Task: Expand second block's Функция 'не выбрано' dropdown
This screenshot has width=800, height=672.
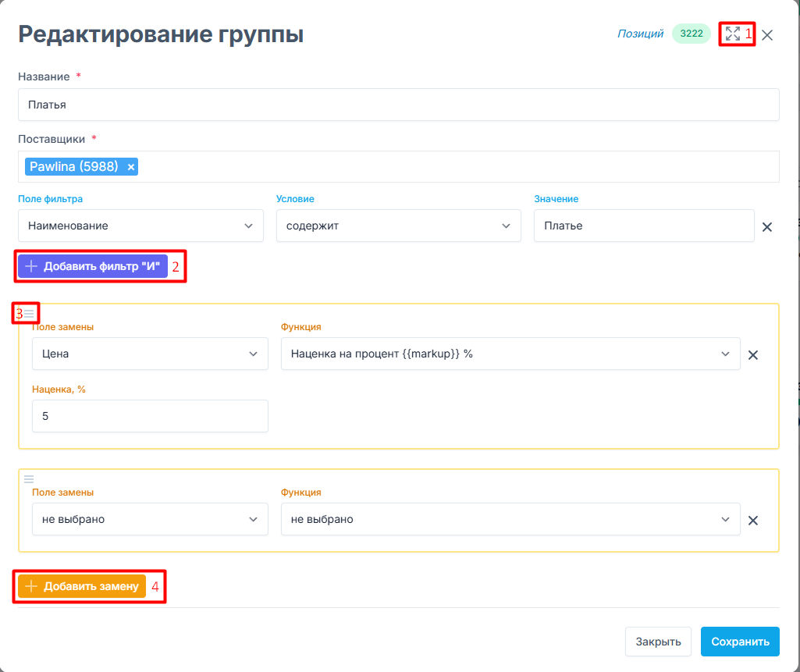Action: pos(510,519)
